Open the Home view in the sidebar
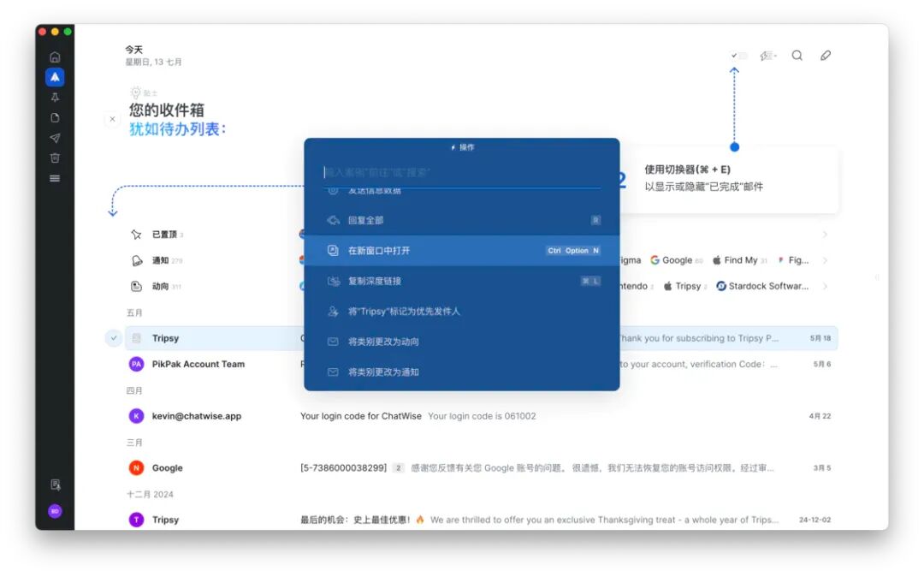The width and height of the screenshot is (924, 577). point(55,57)
